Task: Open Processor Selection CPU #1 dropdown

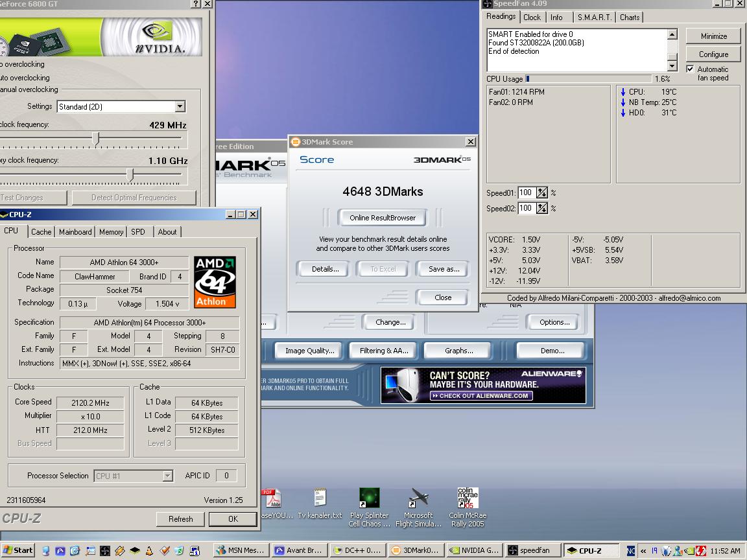Action: [167, 476]
